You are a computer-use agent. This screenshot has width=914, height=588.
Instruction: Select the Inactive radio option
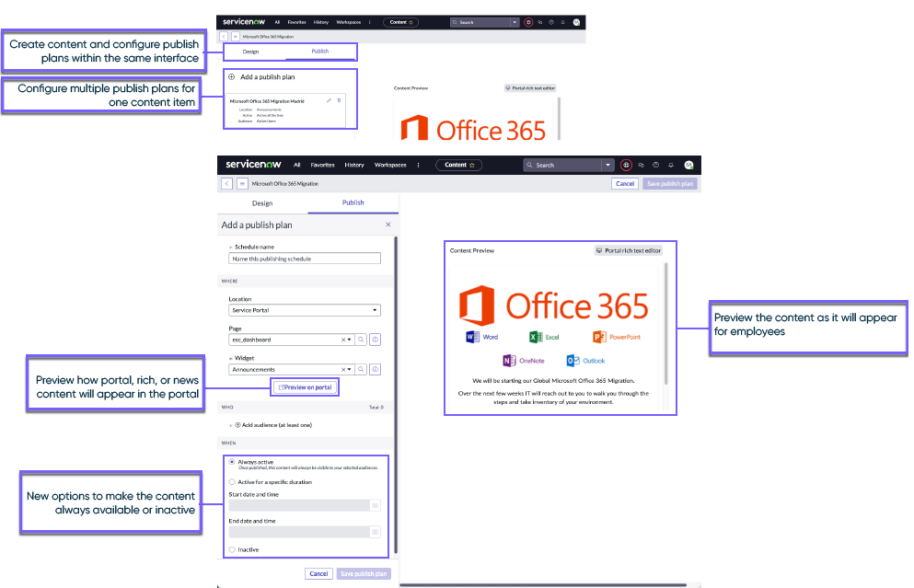click(x=232, y=549)
